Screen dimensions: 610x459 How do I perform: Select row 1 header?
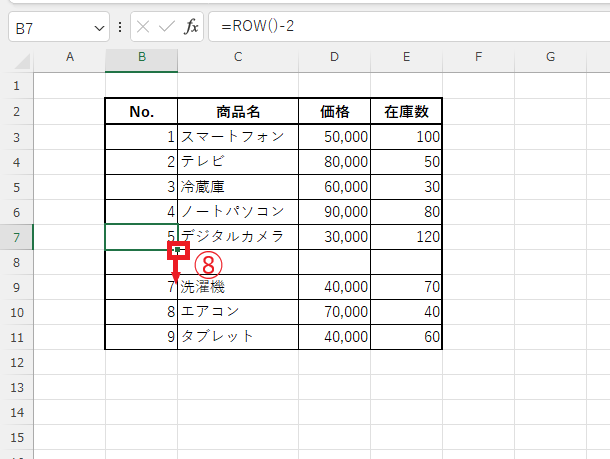point(17,86)
